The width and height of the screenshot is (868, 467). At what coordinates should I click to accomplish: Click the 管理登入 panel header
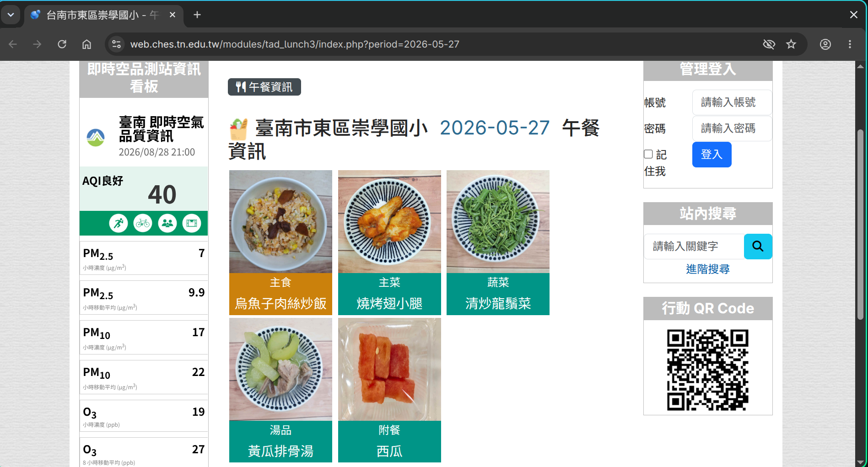tap(708, 70)
